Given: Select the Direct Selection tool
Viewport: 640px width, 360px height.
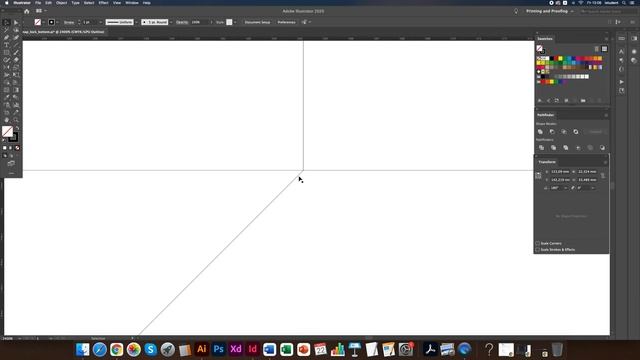Looking at the screenshot, I should [16, 22].
